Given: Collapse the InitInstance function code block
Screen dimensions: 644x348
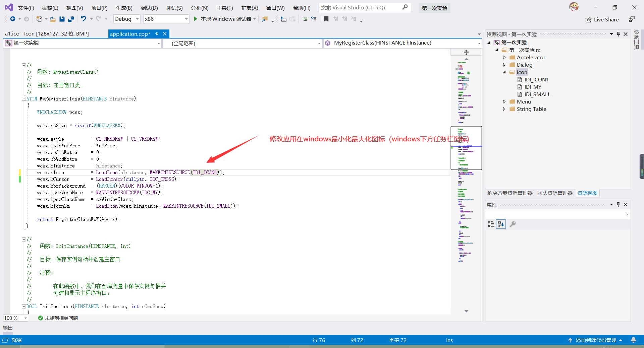Looking at the screenshot, I should coord(24,306).
